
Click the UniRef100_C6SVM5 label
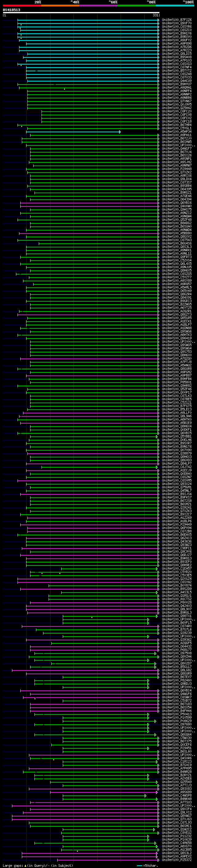[176, 481]
